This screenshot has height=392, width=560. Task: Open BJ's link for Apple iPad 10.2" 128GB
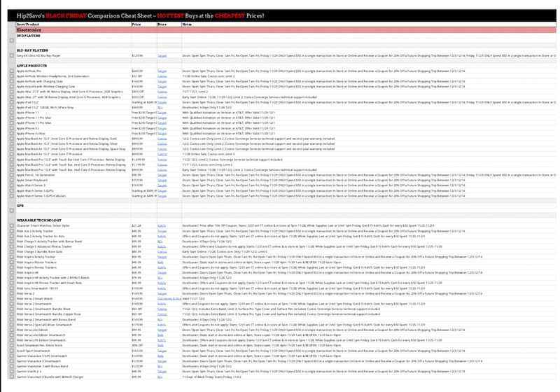[x=160, y=108]
